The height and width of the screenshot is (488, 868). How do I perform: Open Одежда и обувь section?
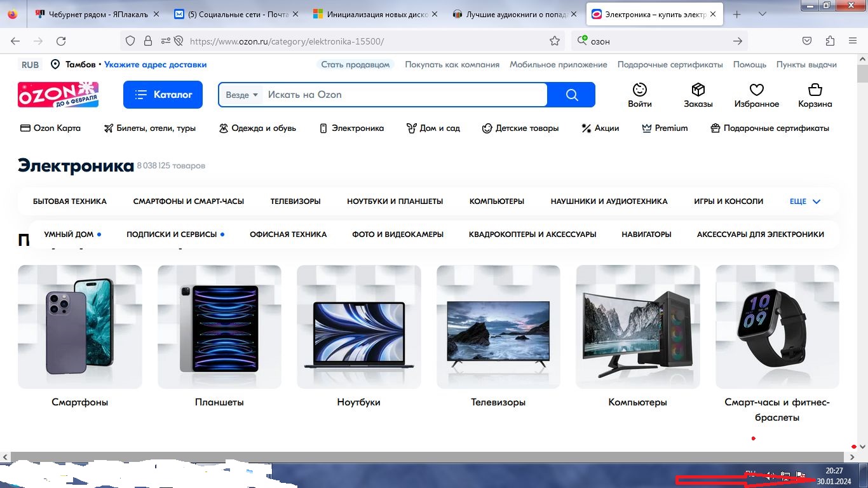pyautogui.click(x=257, y=128)
